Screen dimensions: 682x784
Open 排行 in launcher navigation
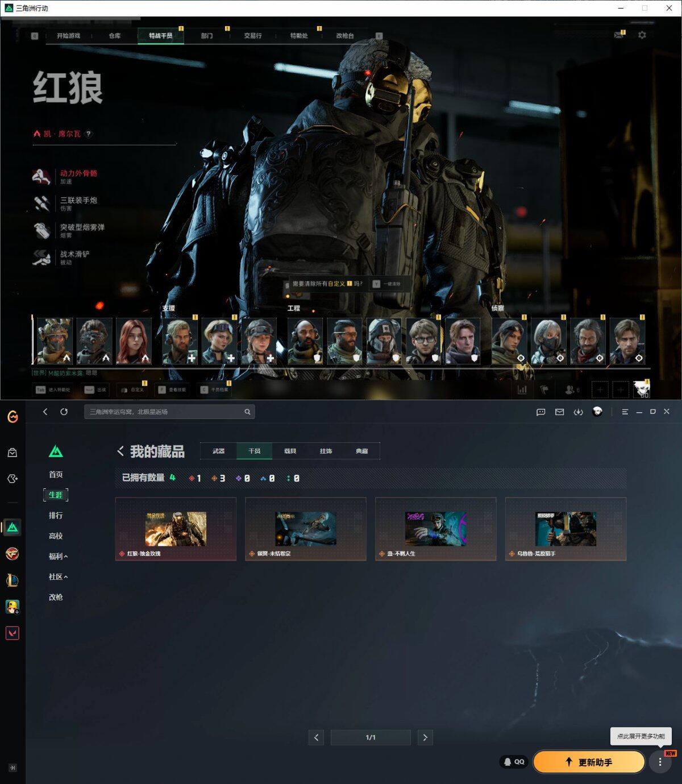[56, 516]
